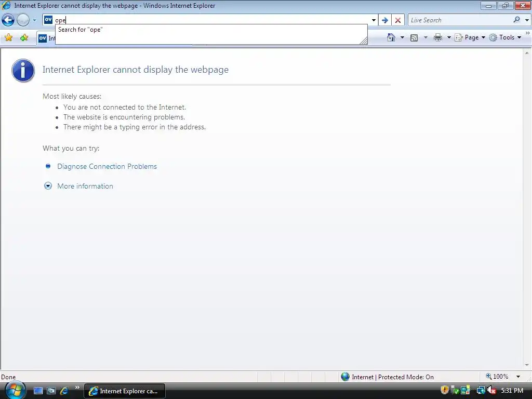Click the page scrollbar up arrow

pyautogui.click(x=527, y=53)
